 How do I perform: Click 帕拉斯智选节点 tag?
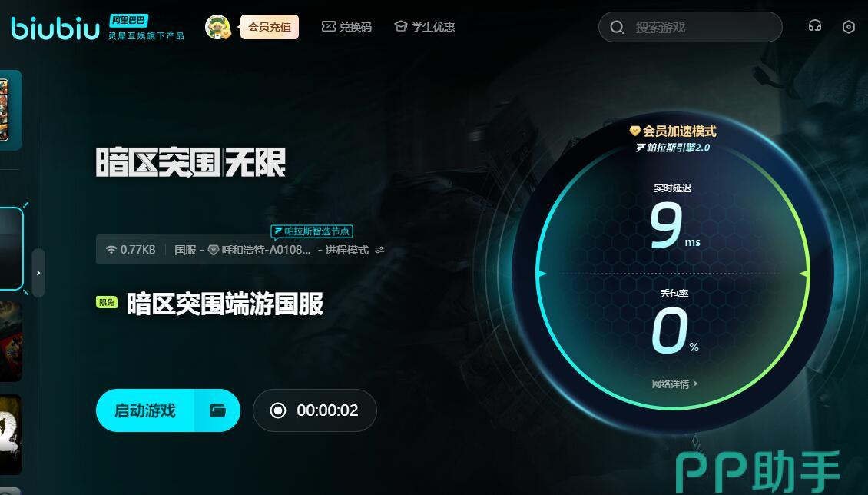pyautogui.click(x=312, y=231)
